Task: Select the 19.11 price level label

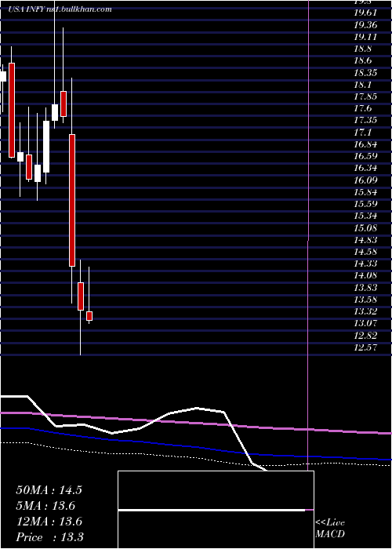Action: pyautogui.click(x=365, y=37)
